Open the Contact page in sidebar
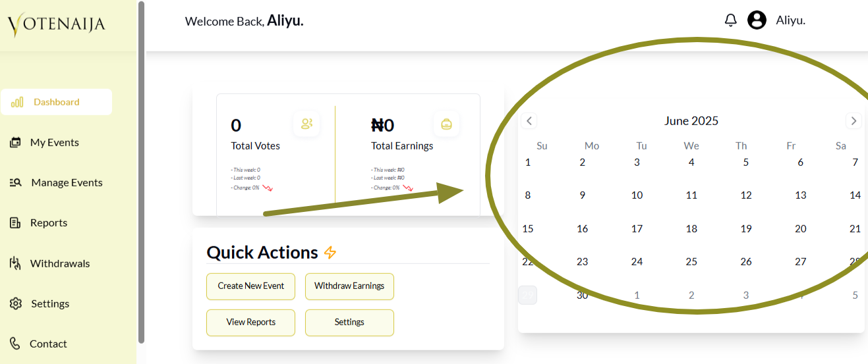Viewport: 868px width, 364px height. coord(48,344)
